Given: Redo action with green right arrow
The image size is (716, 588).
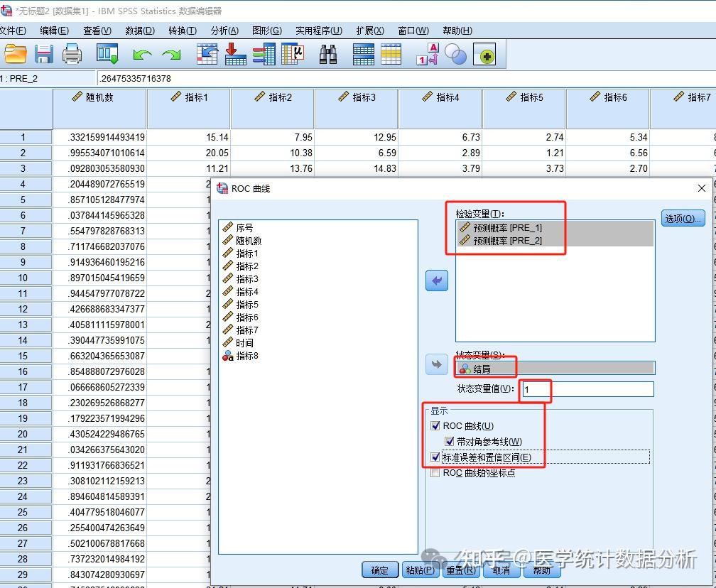Looking at the screenshot, I should tap(171, 55).
